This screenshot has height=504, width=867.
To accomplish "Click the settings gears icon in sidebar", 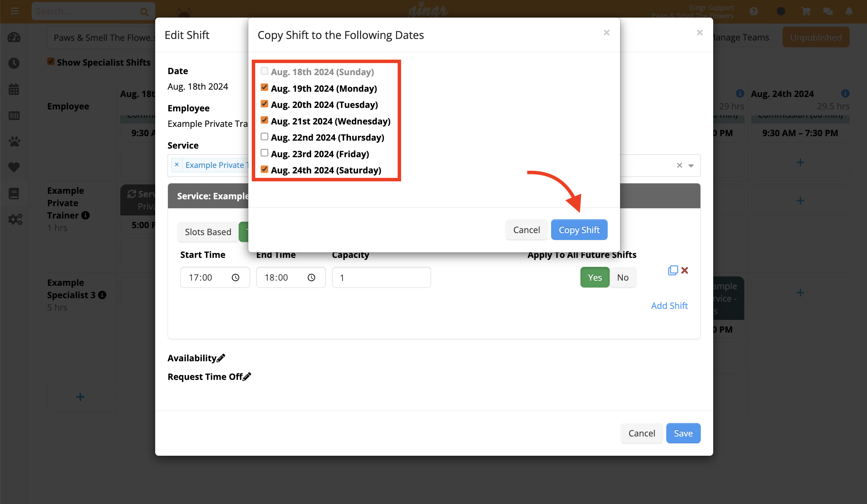I will tap(14, 219).
